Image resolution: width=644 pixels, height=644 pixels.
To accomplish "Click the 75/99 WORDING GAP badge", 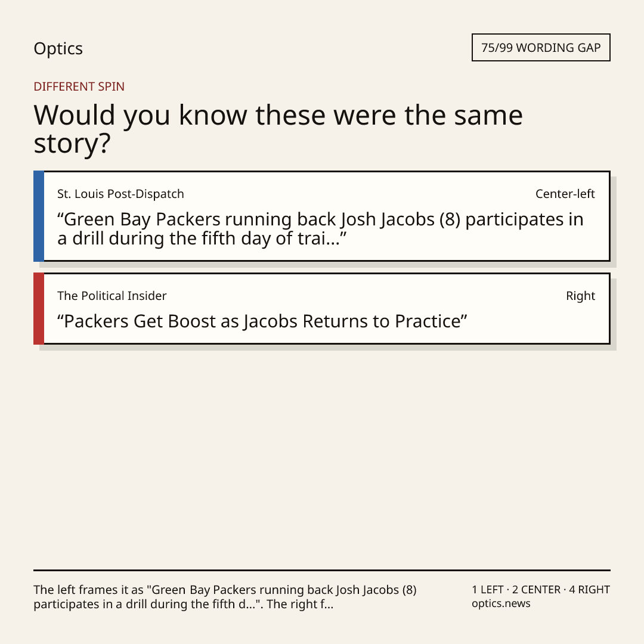I will [541, 48].
